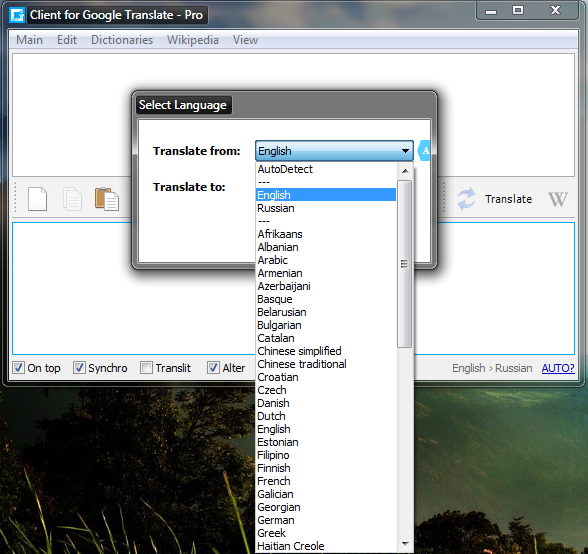Select Estonian in the list
The height and width of the screenshot is (554, 588).
coord(326,442)
